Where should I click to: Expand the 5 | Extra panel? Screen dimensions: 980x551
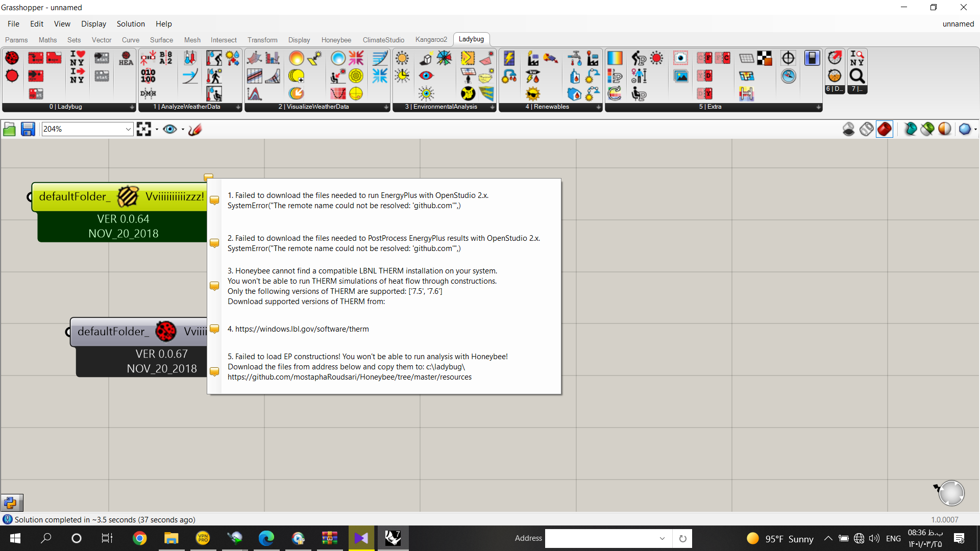(x=818, y=107)
